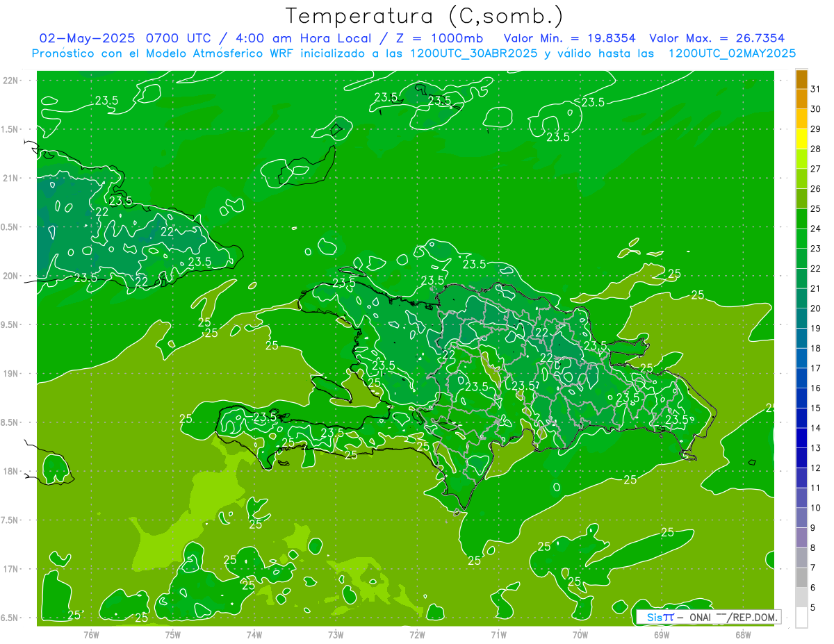Click the "22N" latitude axis label
The width and height of the screenshot is (834, 644).
(10, 81)
